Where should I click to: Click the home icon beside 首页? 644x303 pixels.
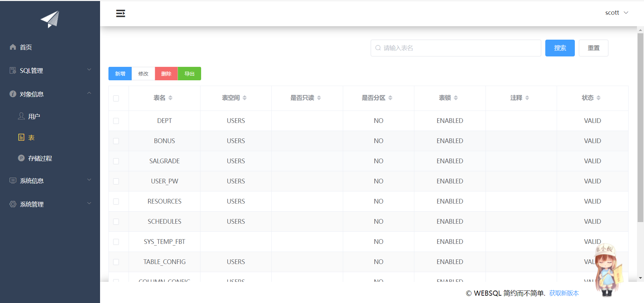[x=13, y=47]
